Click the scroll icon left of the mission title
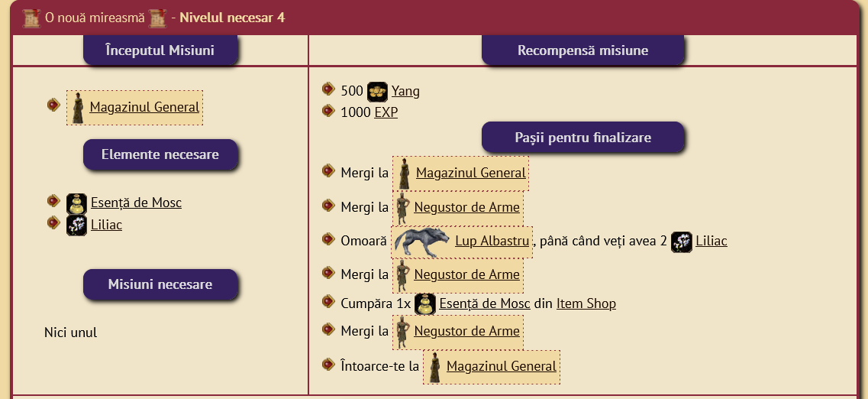Viewport: 868px width, 399px height. (x=31, y=18)
